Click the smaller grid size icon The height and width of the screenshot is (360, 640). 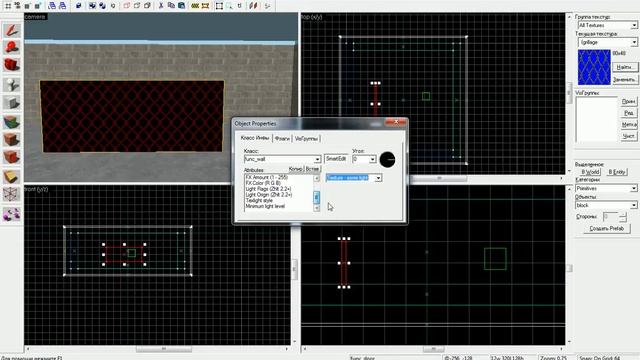[x=27, y=6]
